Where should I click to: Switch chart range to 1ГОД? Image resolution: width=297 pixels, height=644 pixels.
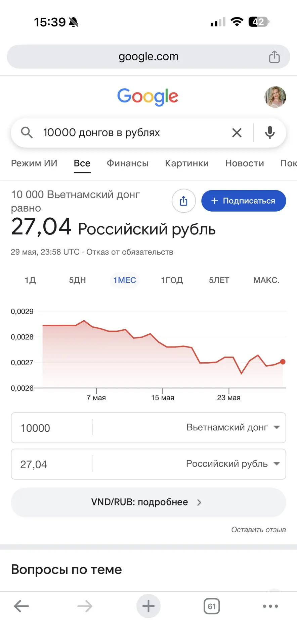click(172, 280)
